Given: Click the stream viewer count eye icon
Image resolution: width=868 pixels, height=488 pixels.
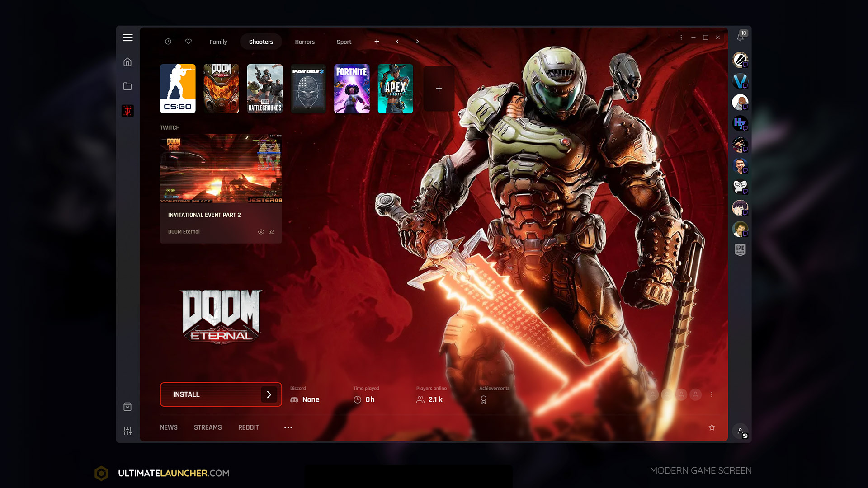Looking at the screenshot, I should [x=261, y=232].
